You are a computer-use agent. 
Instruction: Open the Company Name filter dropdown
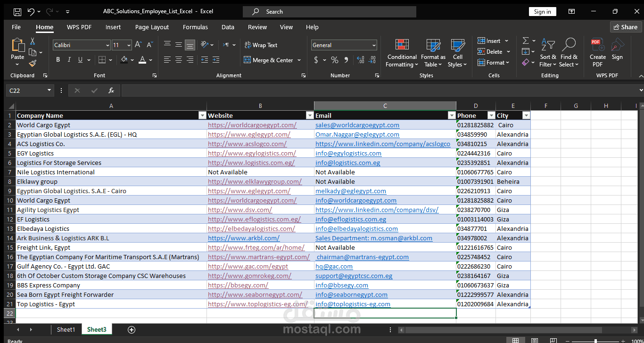tap(202, 115)
